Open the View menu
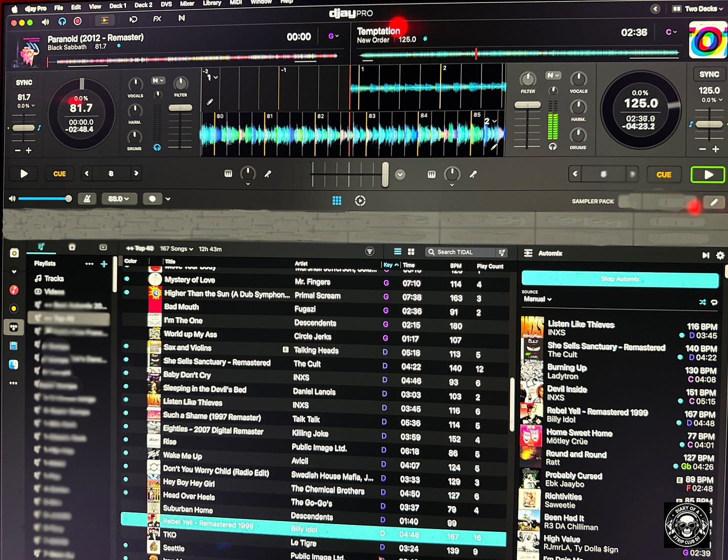The width and height of the screenshot is (728, 560). pos(95,6)
